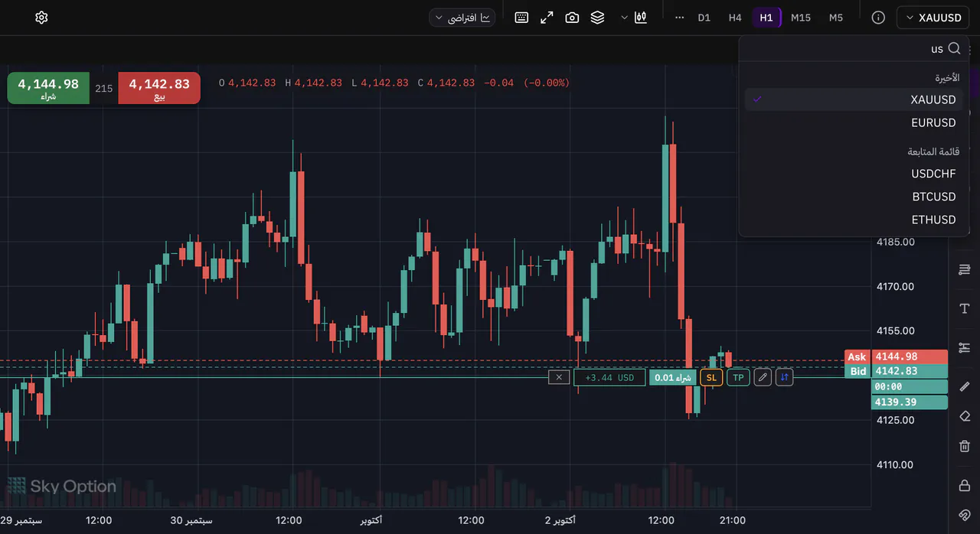
Task: Select the Text tool in sidebar
Action: 965,308
